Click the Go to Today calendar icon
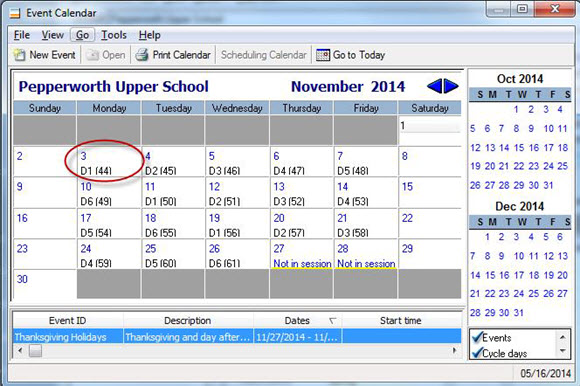The width and height of the screenshot is (580, 386). (x=323, y=55)
